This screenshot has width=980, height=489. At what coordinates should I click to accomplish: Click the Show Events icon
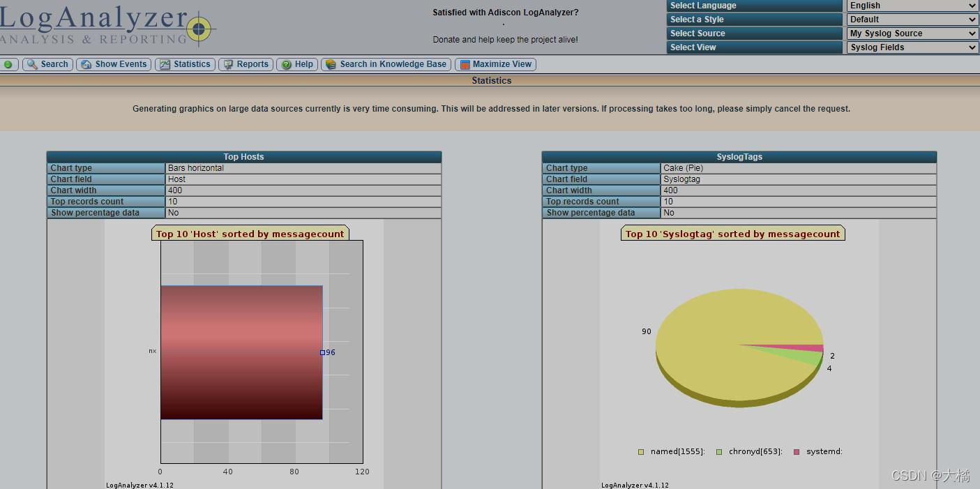tap(86, 64)
